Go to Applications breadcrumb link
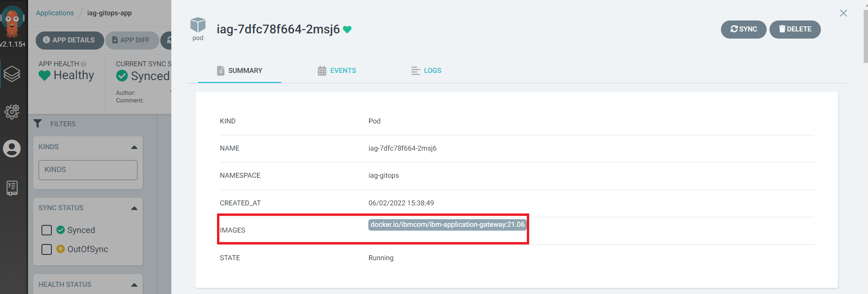Viewport: 868px width, 294px height. 55,13
